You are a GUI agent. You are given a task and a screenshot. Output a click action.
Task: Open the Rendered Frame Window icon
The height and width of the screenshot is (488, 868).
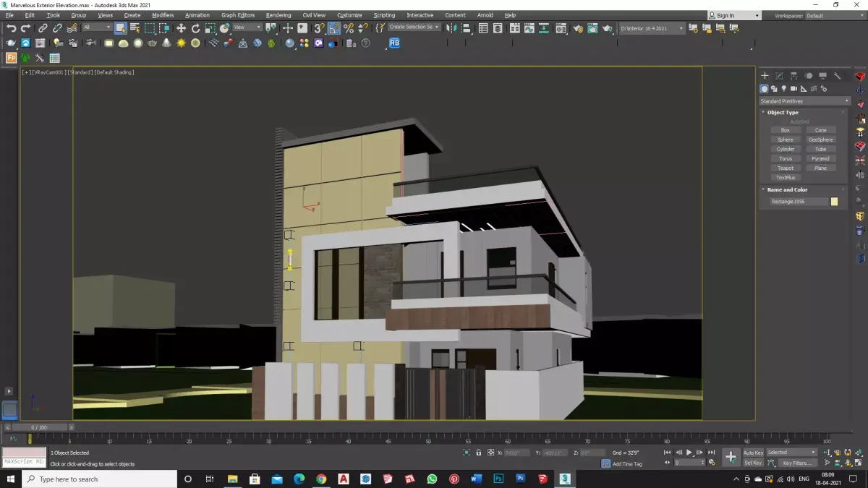592,28
